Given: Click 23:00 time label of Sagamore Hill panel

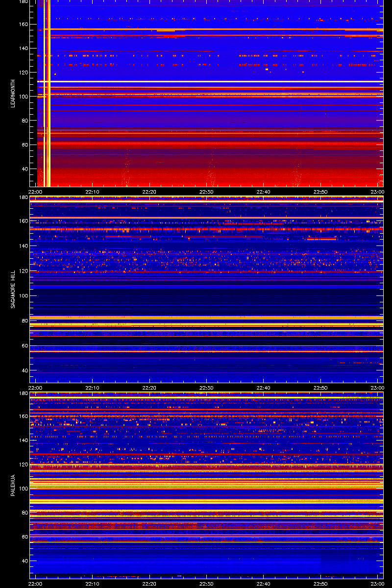Looking at the screenshot, I should (377, 388).
